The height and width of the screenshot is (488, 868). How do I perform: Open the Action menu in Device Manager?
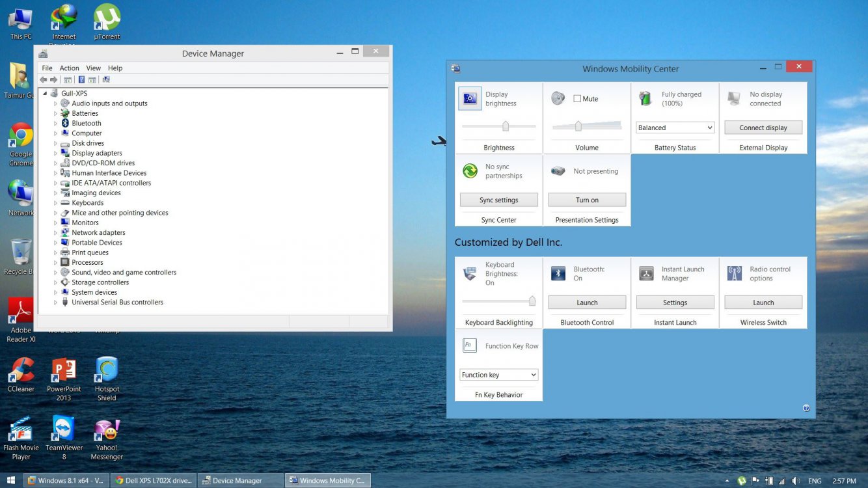point(69,68)
